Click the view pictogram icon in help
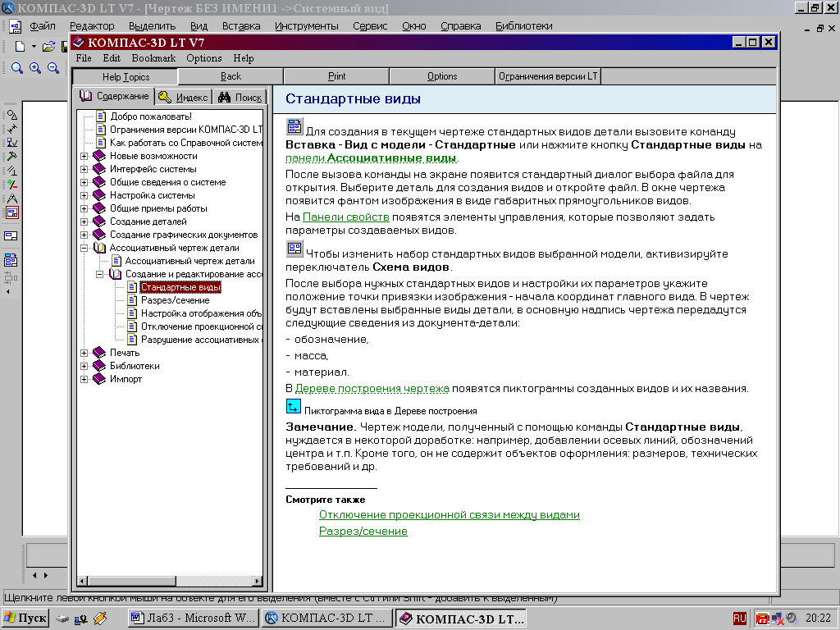The height and width of the screenshot is (630, 840). coord(293,407)
